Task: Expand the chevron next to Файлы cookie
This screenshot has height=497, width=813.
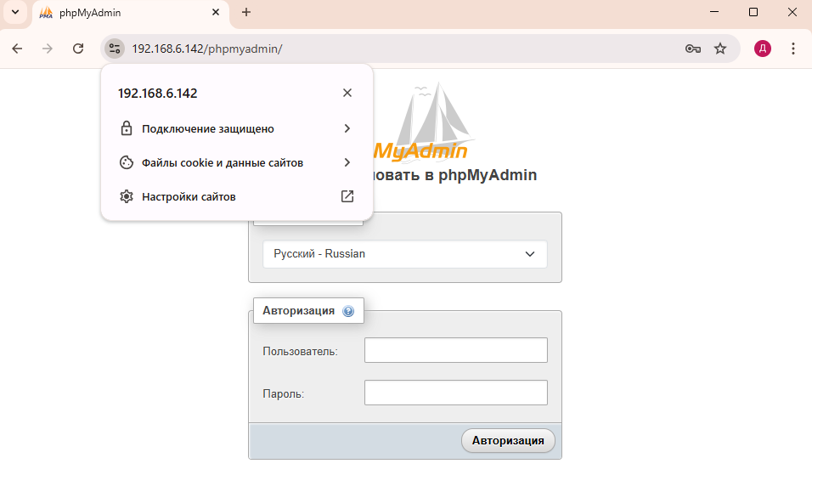Action: coord(347,163)
